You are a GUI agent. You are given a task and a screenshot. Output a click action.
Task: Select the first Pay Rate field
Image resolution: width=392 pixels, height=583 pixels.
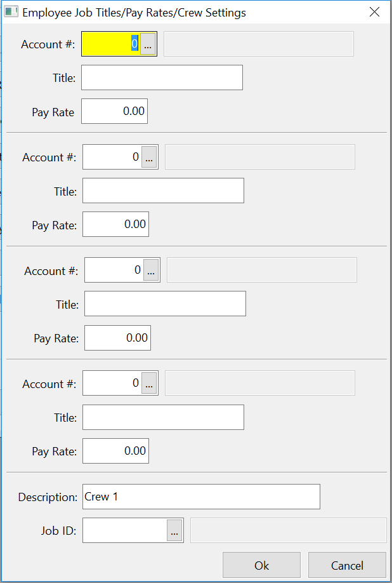[x=114, y=111]
